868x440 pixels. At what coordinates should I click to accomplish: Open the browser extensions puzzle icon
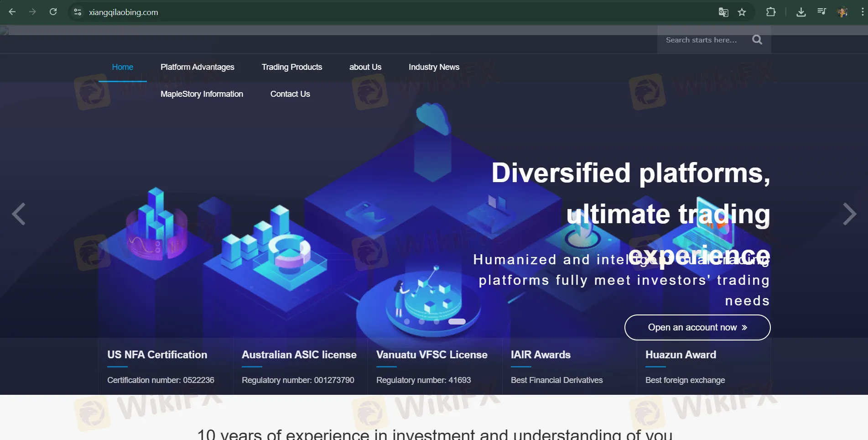tap(771, 12)
